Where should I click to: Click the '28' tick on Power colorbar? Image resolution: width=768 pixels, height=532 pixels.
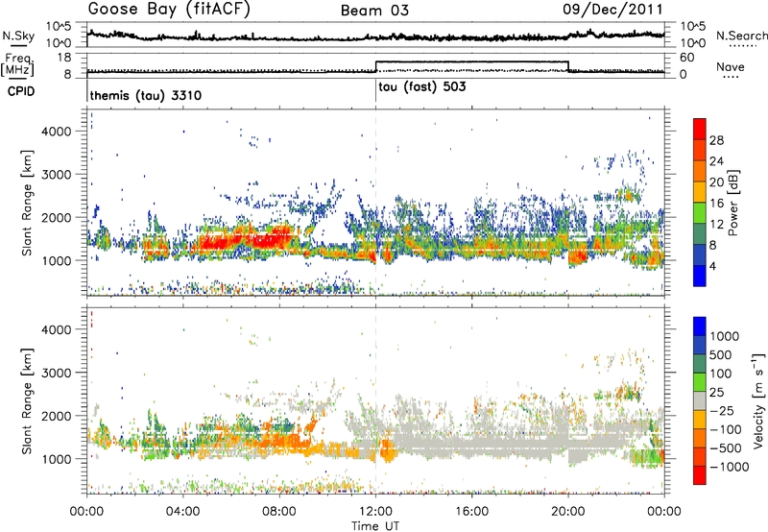[x=716, y=140]
